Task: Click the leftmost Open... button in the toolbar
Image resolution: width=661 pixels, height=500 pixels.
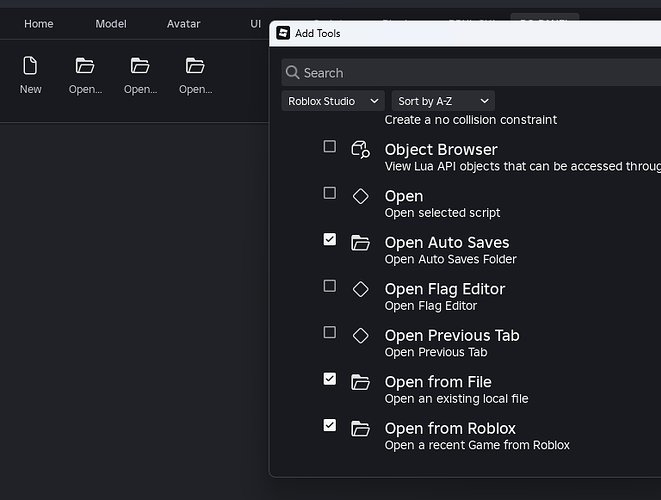Action: point(85,75)
